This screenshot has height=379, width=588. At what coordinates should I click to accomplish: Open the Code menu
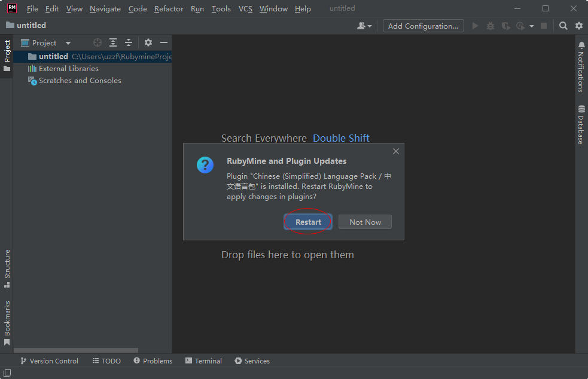(138, 8)
